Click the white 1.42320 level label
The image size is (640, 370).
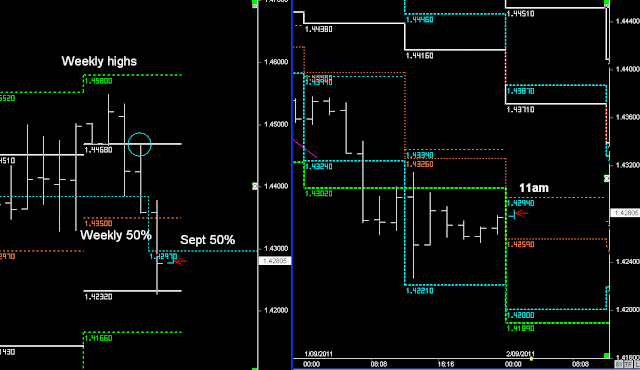[98, 297]
